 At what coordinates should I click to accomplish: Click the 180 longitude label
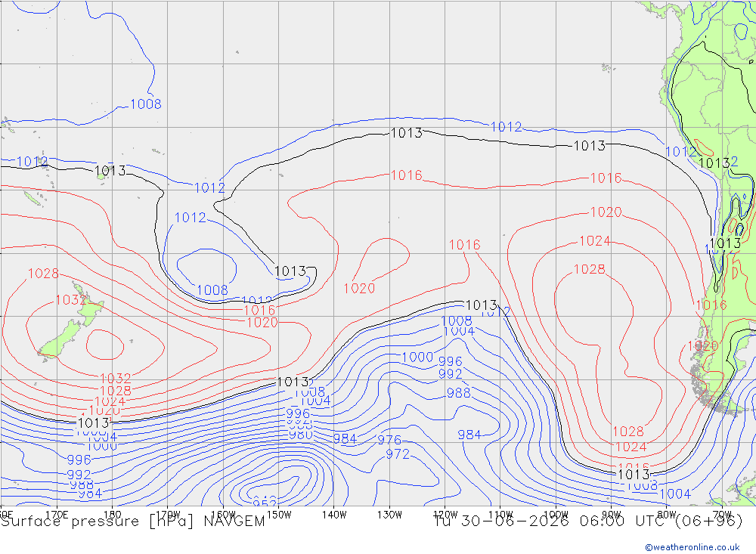point(112,515)
